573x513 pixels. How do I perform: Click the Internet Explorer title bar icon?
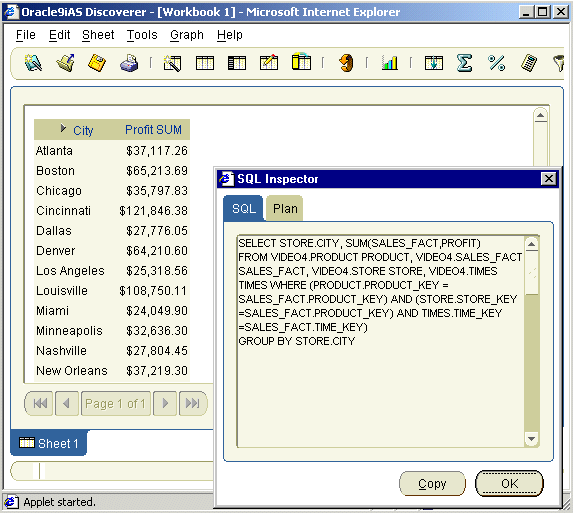pos(11,12)
